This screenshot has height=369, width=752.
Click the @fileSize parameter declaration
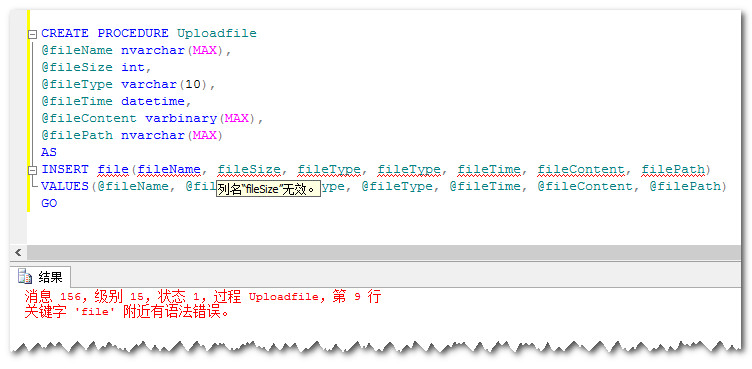[77, 67]
